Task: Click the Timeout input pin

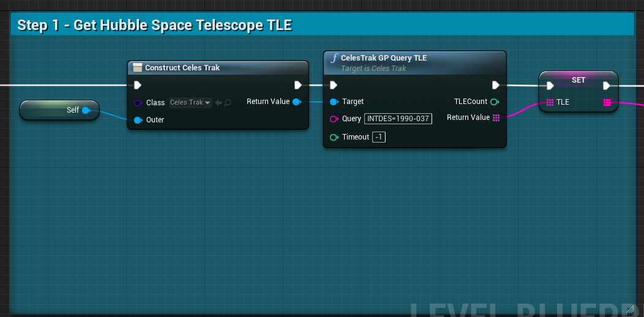Action: coord(334,137)
